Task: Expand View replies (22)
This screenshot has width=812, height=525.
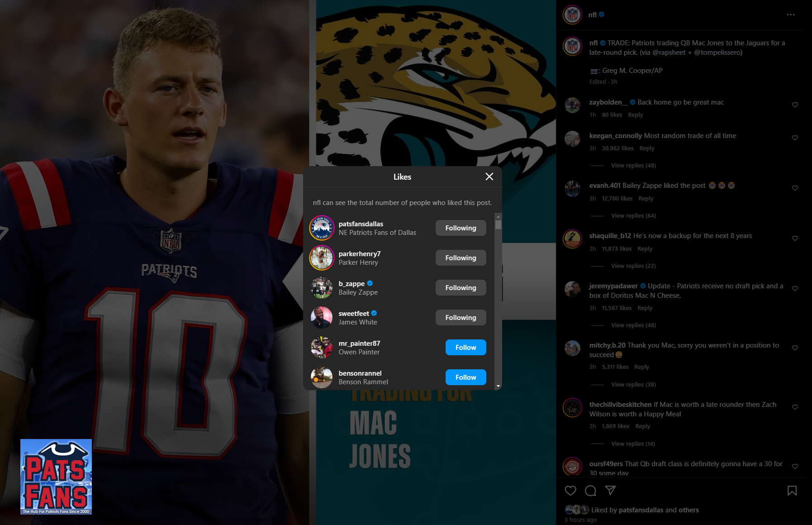Action: (633, 266)
